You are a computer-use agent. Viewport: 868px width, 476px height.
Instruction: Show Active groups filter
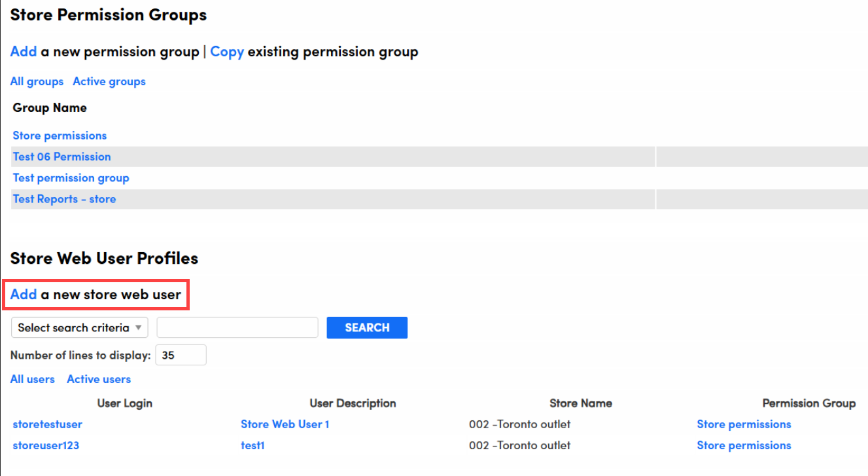[109, 82]
